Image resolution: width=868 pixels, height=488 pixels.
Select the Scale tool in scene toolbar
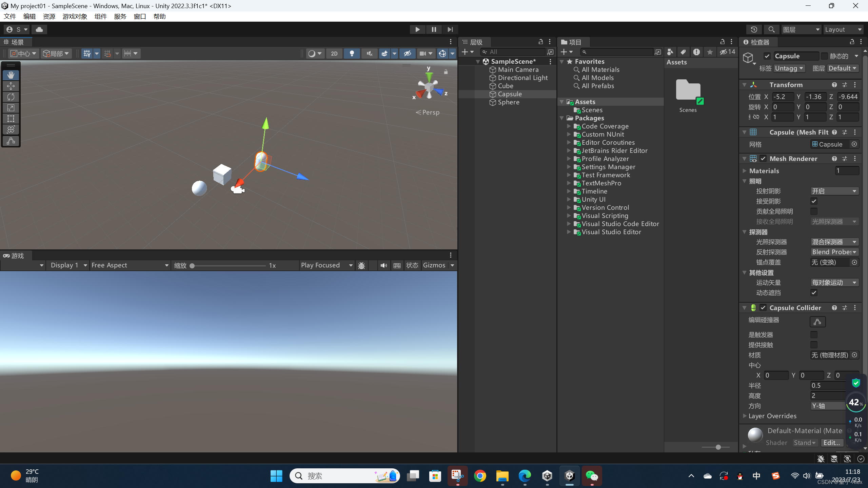tap(11, 108)
